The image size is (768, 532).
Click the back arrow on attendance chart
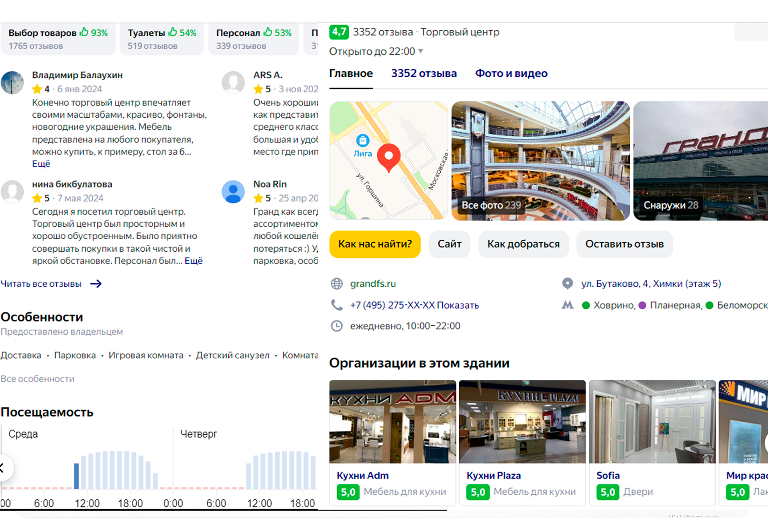tap(2, 468)
